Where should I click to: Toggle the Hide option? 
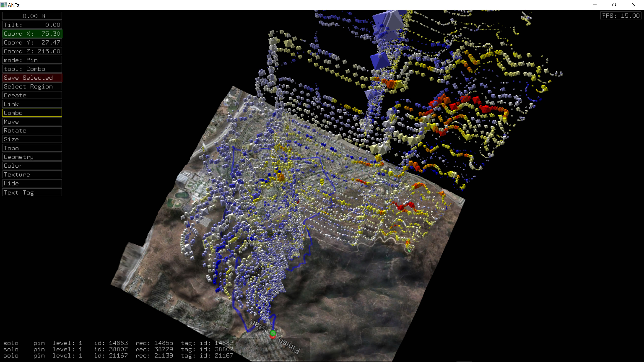(x=32, y=183)
